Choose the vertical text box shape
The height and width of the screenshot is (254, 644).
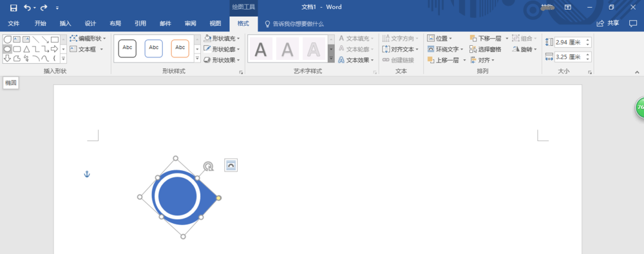(26, 39)
